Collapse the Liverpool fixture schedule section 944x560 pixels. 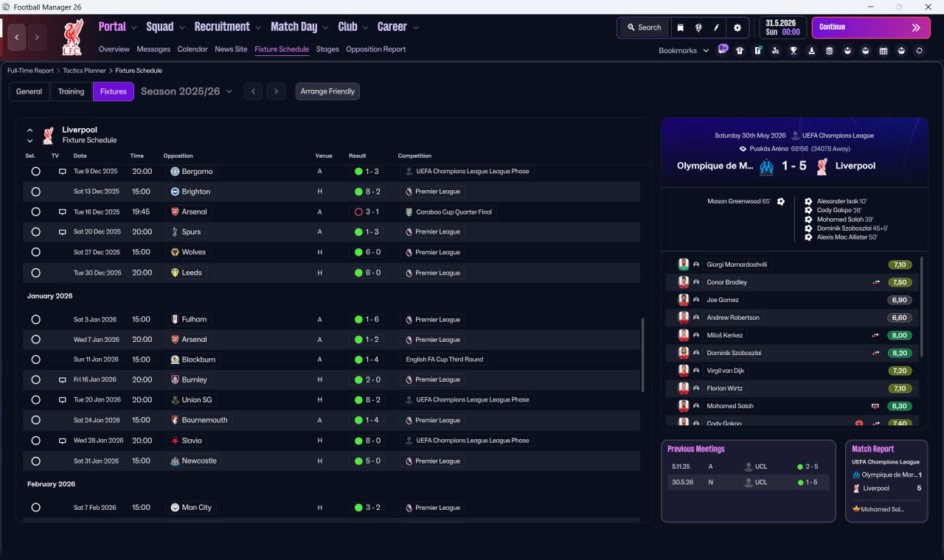point(30,130)
